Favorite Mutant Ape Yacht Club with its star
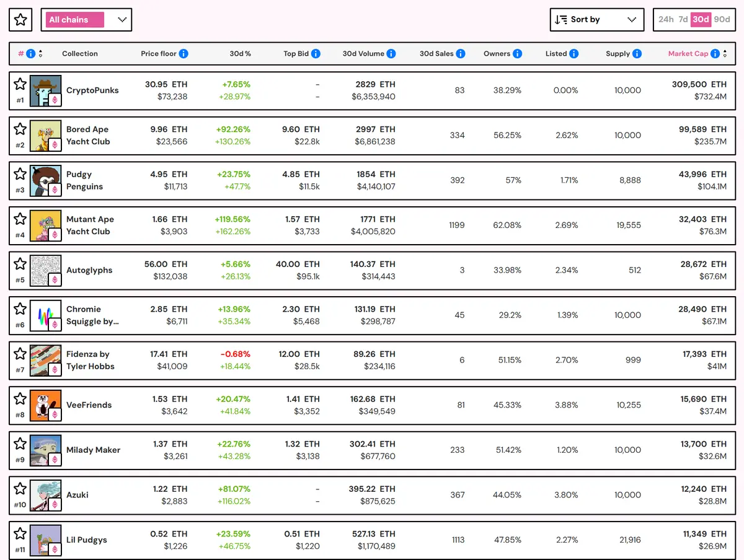This screenshot has height=560, width=744. click(20, 219)
